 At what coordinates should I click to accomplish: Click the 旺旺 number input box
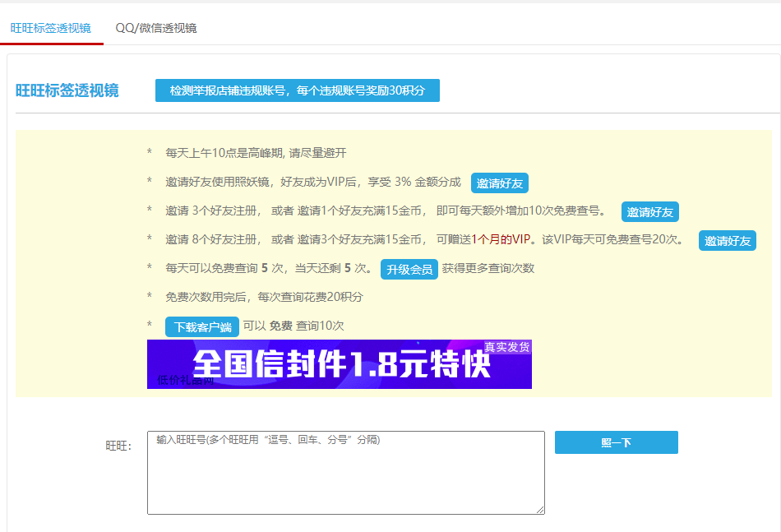coord(345,473)
